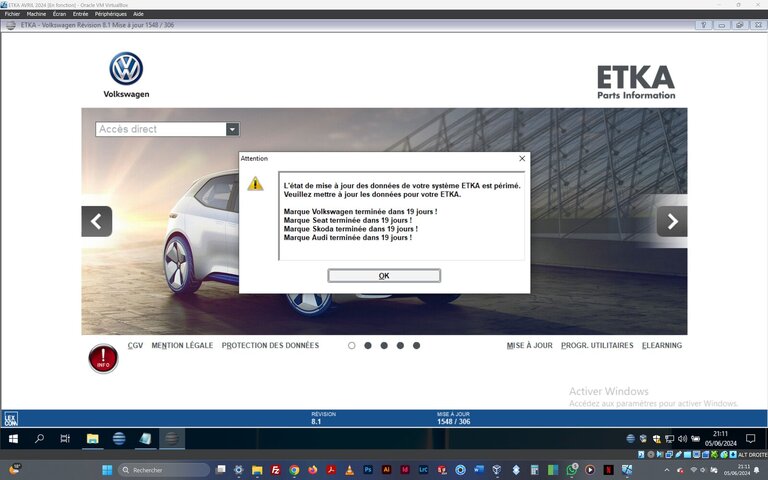Select the third carousel dot
The width and height of the screenshot is (768, 480).
384,346
